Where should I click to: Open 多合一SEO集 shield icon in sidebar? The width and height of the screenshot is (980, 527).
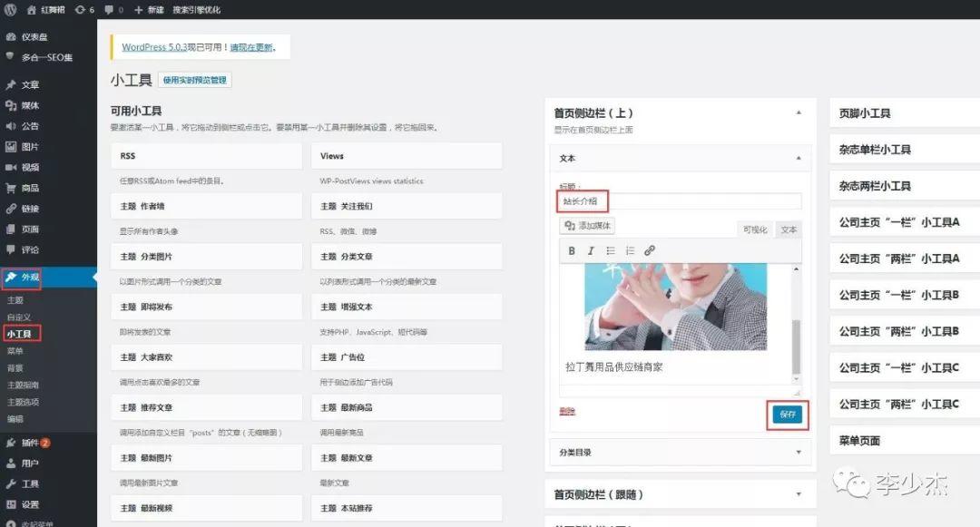[x=11, y=57]
